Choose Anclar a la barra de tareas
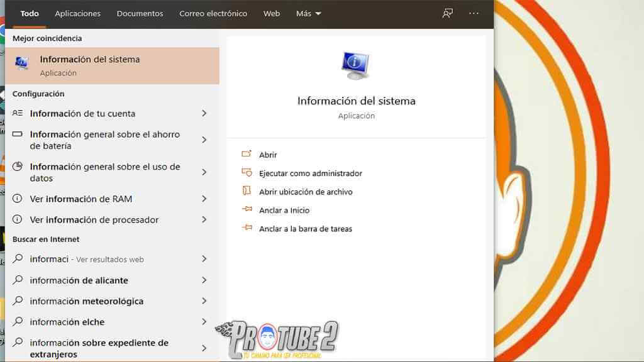The width and height of the screenshot is (644, 362). pyautogui.click(x=306, y=229)
